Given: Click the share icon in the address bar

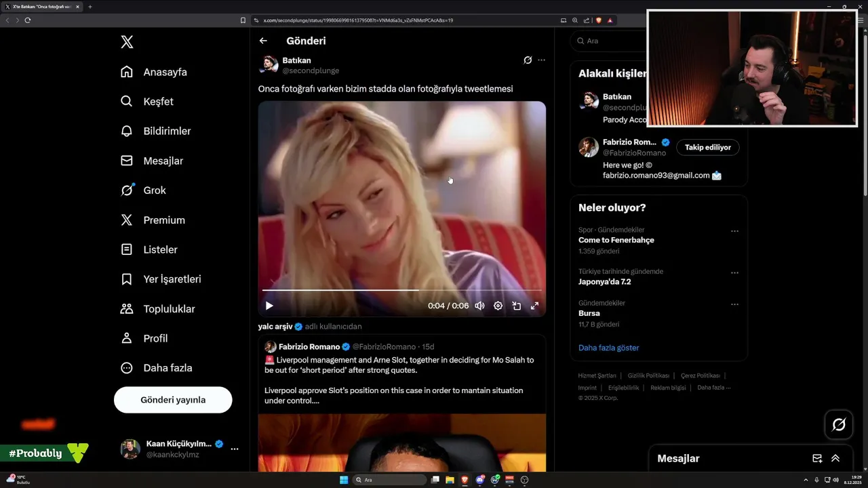Looking at the screenshot, I should [x=586, y=20].
